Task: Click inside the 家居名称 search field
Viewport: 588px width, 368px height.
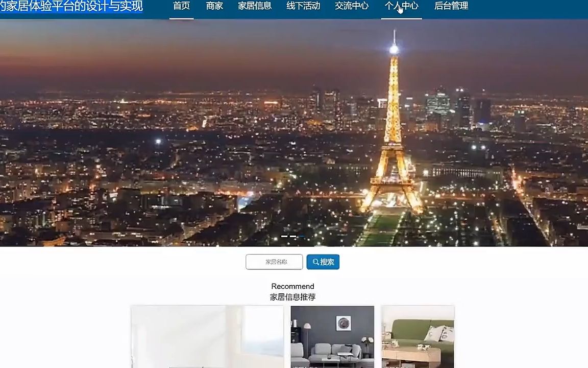Action: pyautogui.click(x=274, y=262)
